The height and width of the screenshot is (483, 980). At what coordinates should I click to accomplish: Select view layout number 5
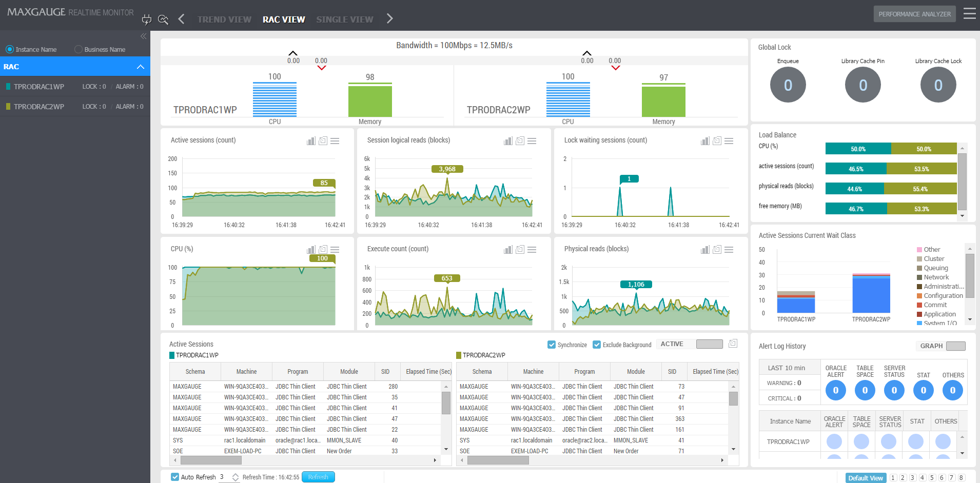point(932,478)
